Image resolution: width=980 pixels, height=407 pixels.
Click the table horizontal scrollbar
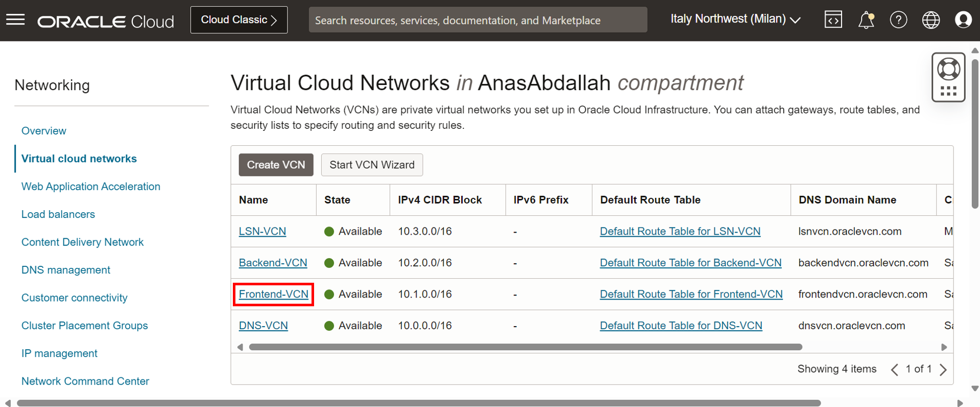(525, 347)
